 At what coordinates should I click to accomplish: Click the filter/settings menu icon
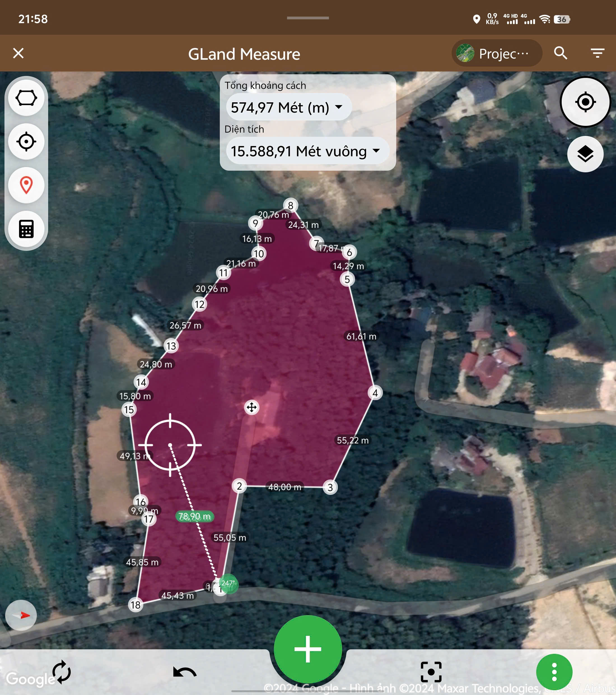pyautogui.click(x=598, y=53)
